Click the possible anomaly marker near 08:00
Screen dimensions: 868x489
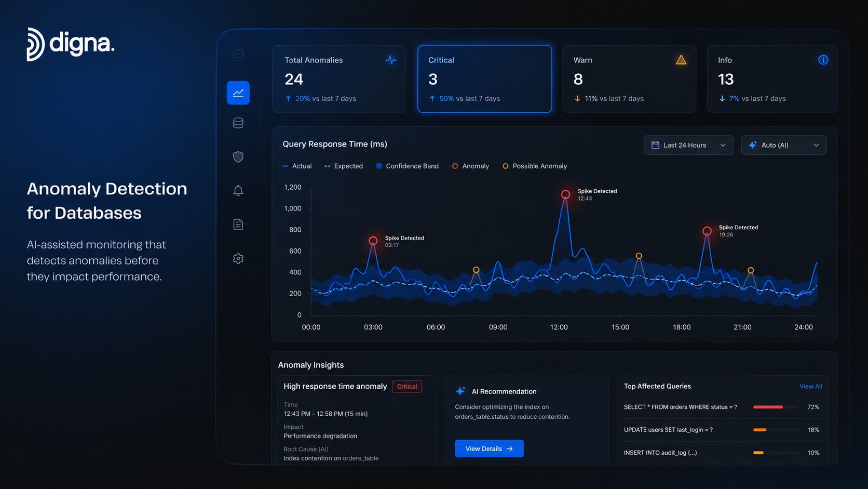[x=476, y=270]
